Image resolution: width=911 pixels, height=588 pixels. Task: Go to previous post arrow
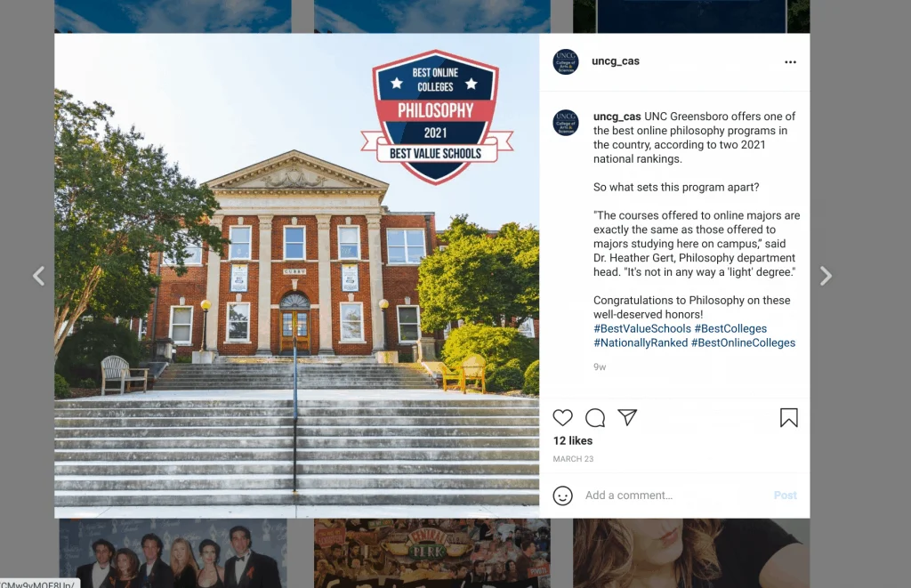pos(39,276)
